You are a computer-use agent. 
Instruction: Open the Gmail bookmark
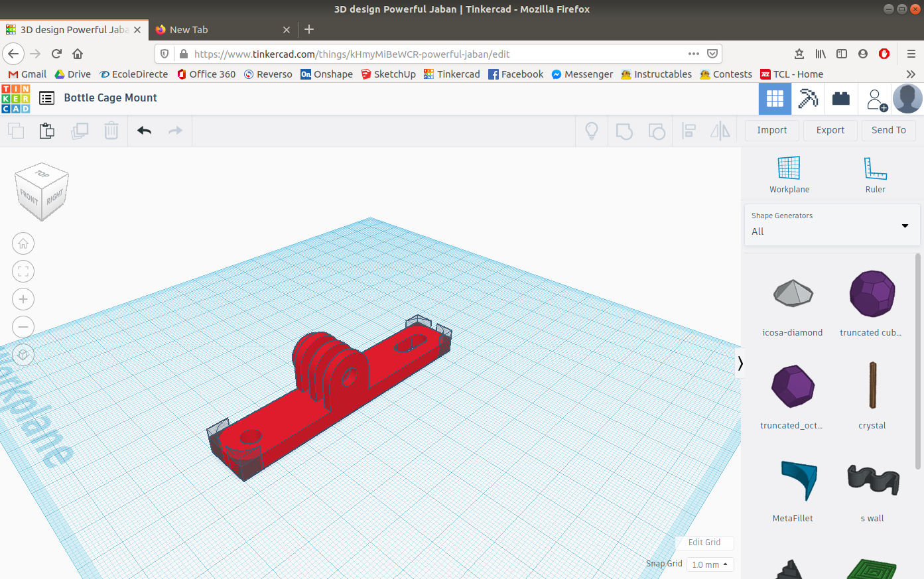(x=27, y=74)
